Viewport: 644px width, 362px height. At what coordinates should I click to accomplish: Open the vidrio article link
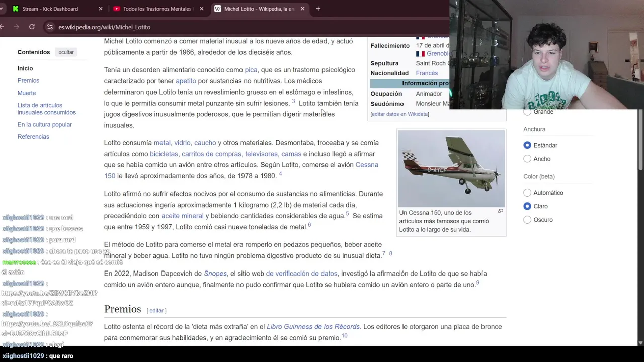tap(182, 143)
